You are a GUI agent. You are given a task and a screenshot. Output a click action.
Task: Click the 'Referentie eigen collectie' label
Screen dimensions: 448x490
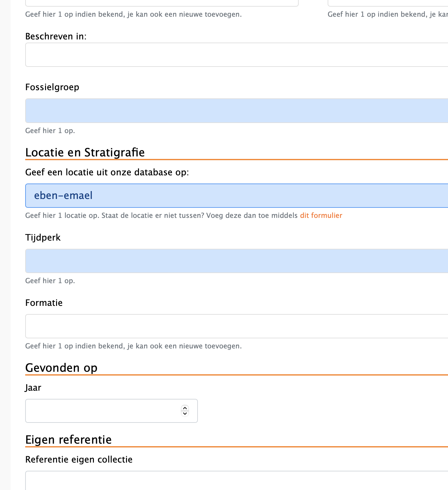pyautogui.click(x=79, y=459)
